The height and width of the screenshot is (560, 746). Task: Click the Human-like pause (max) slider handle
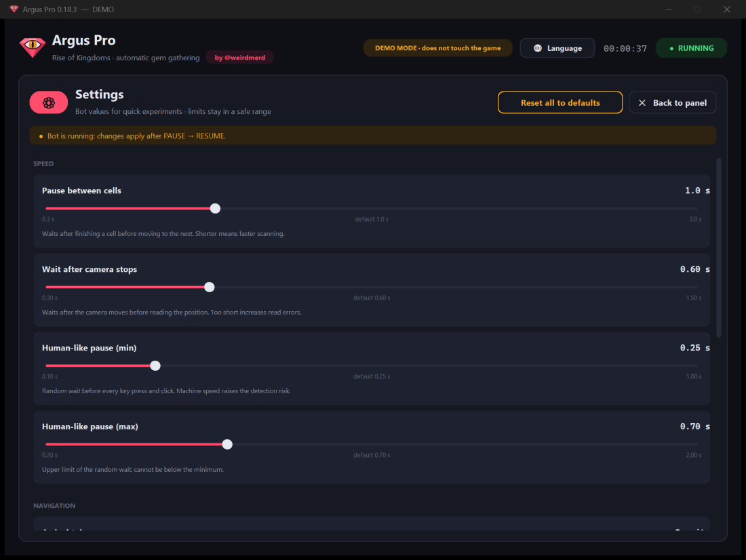click(x=227, y=444)
